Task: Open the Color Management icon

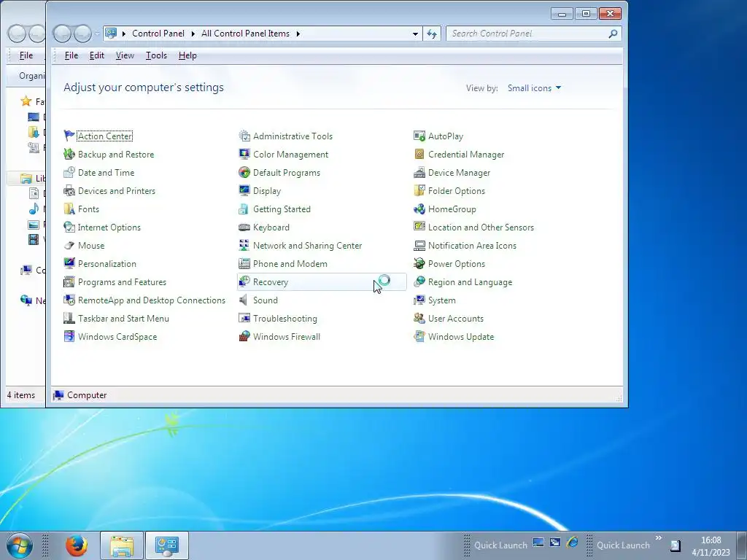Action: pyautogui.click(x=244, y=155)
